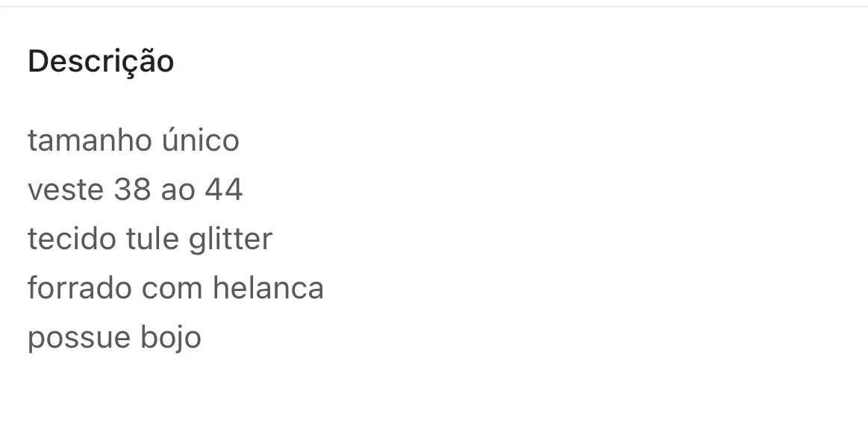
Task: Click the word 'único' in the first line
Action: point(200,140)
